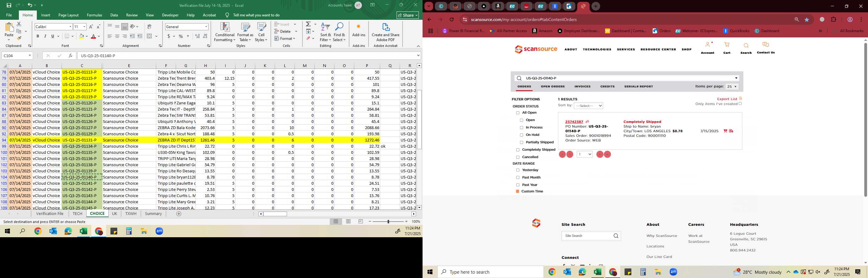Click the AutoSum sigma icon

click(x=308, y=24)
